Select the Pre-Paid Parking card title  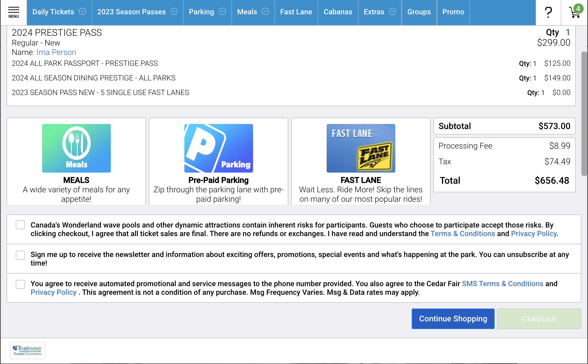click(x=218, y=180)
